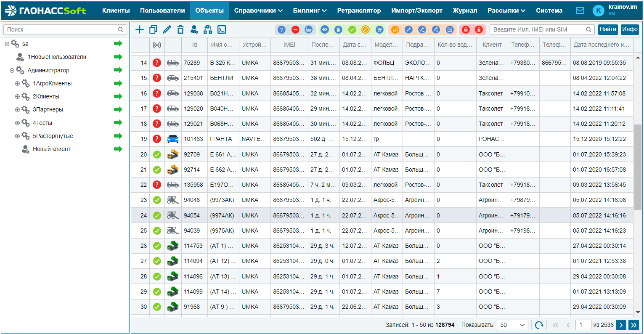Click green check status in row 30
Image resolution: width=644 pixels, height=334 pixels.
coord(157,307)
